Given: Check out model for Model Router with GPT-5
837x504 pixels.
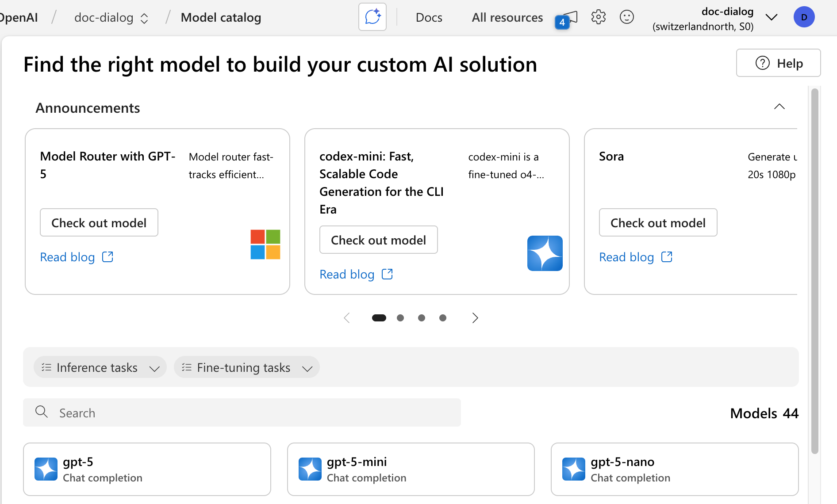Looking at the screenshot, I should tap(99, 222).
